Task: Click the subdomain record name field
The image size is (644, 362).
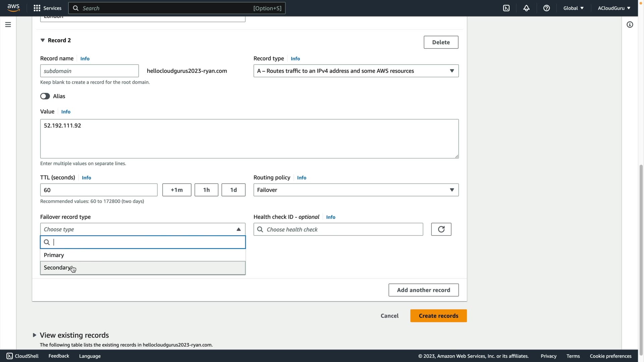Action: (89, 71)
